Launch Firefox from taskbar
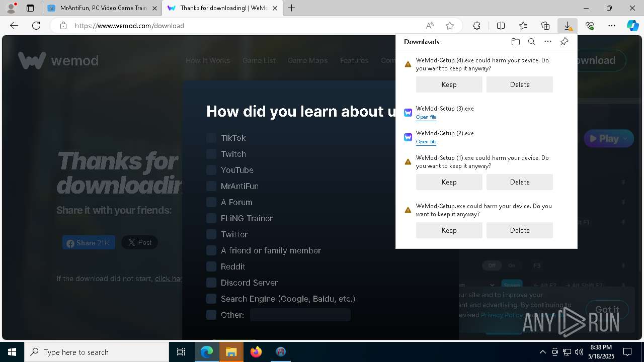644x362 pixels. 256,352
